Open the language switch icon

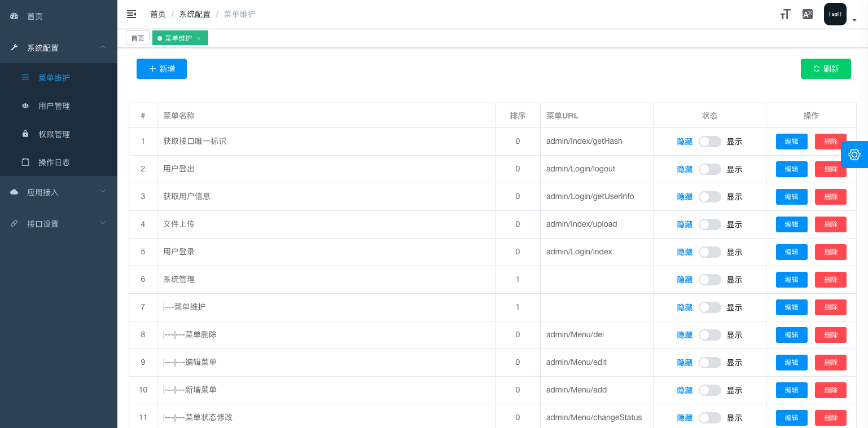808,15
